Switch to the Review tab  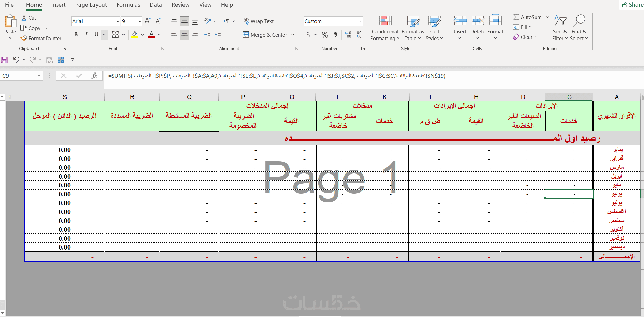pos(180,5)
